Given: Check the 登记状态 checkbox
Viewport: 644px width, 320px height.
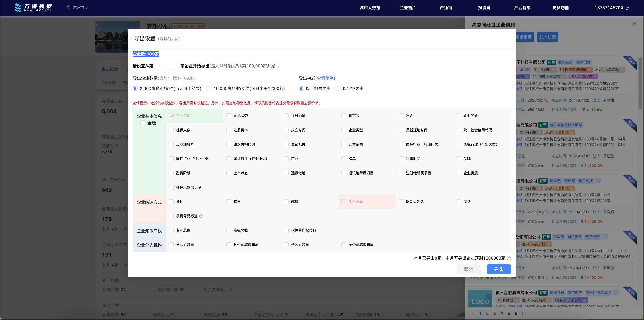Looking at the screenshot, I should click(x=229, y=116).
